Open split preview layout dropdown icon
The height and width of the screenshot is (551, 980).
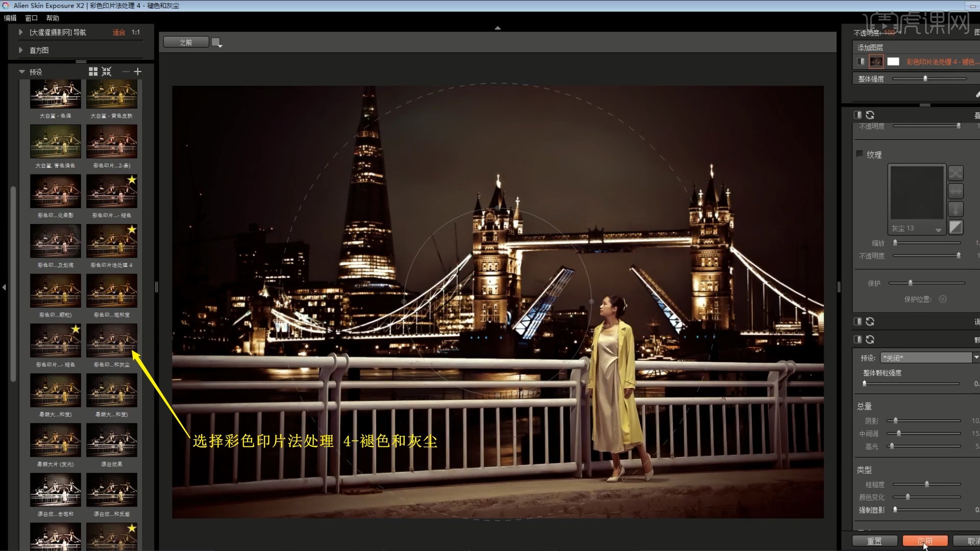click(x=217, y=42)
